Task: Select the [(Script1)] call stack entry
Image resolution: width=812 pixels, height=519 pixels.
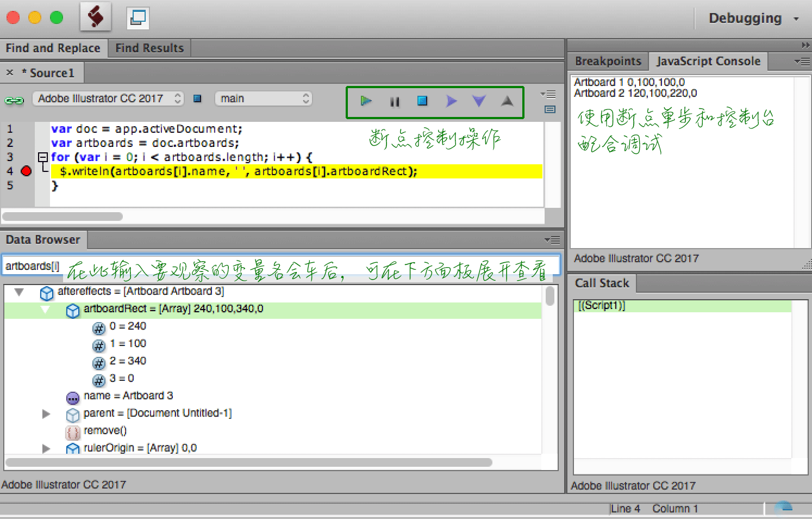Action: [683, 306]
